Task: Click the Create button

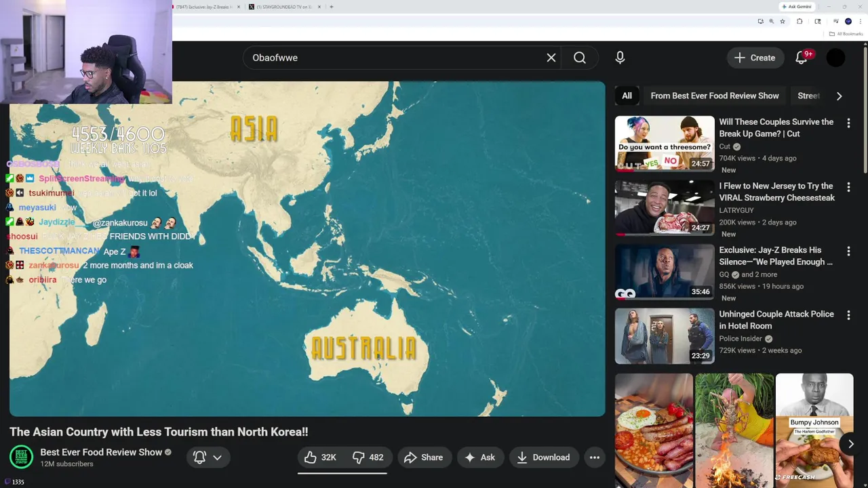Action: pos(755,58)
